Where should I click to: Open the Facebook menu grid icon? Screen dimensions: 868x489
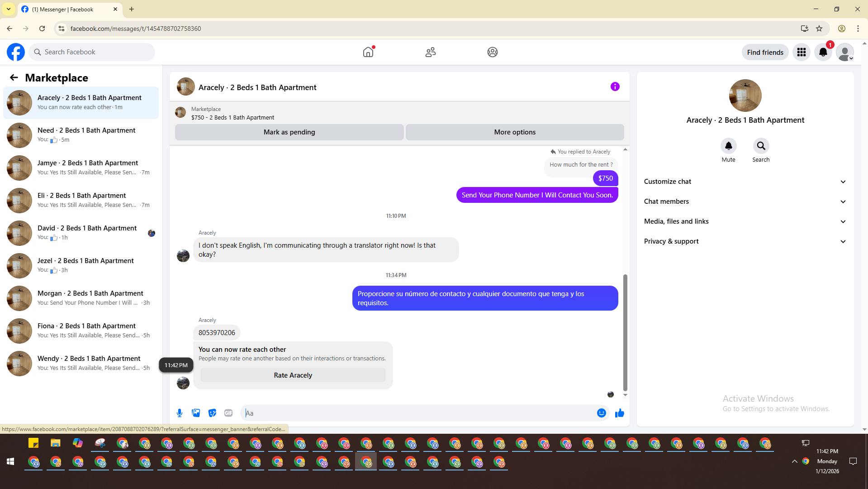pos(802,52)
